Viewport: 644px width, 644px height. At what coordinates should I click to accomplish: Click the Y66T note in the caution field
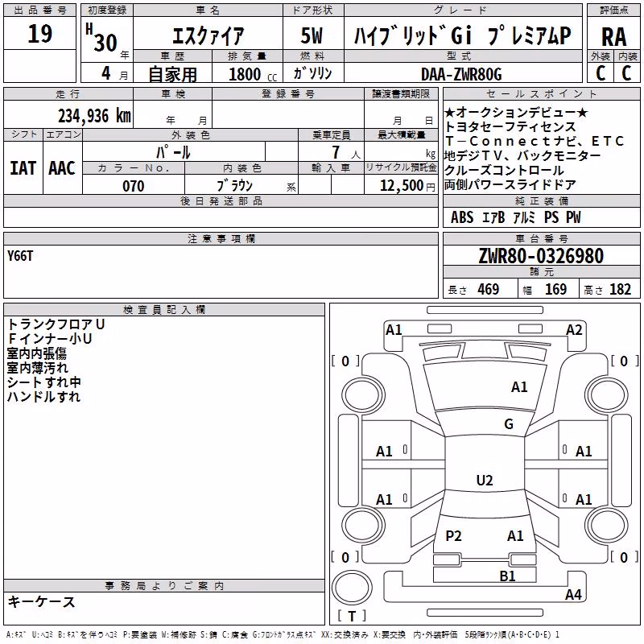tap(20, 256)
